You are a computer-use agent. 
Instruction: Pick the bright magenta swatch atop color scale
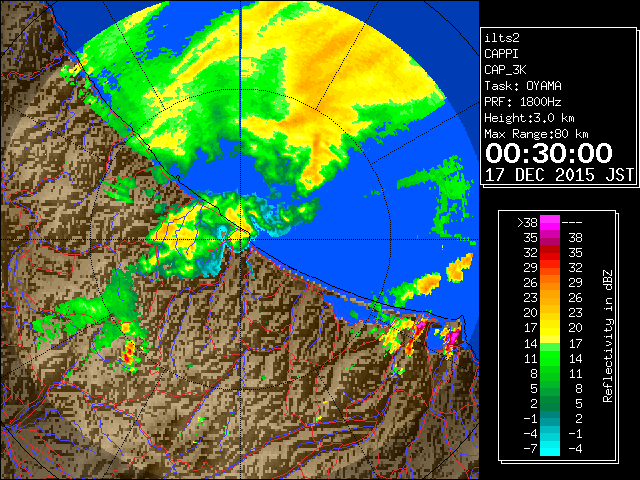pos(550,223)
